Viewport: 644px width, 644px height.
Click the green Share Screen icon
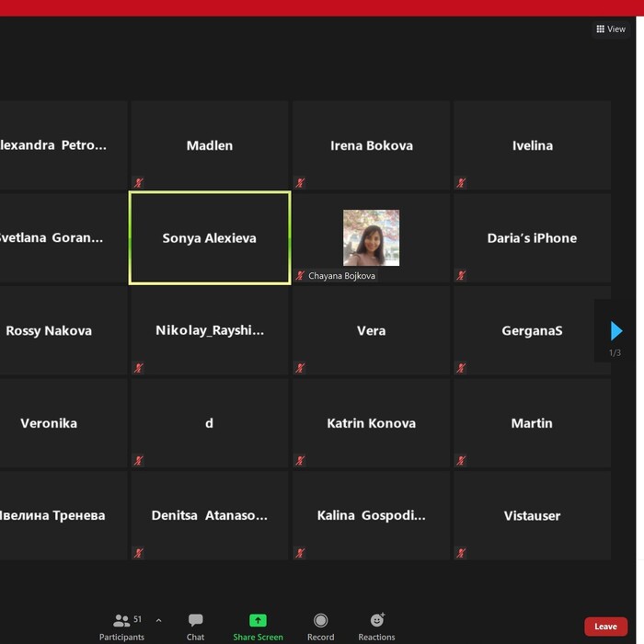click(258, 621)
